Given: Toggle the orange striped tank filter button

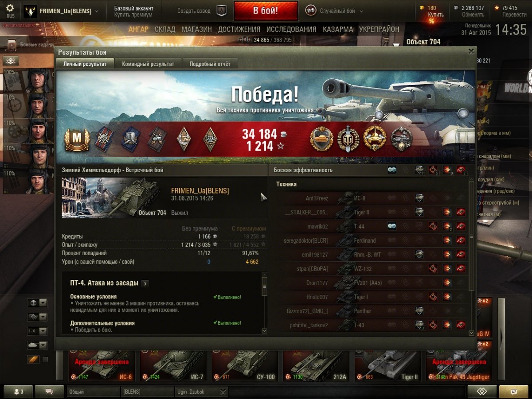Looking at the screenshot, I should (x=33, y=360).
